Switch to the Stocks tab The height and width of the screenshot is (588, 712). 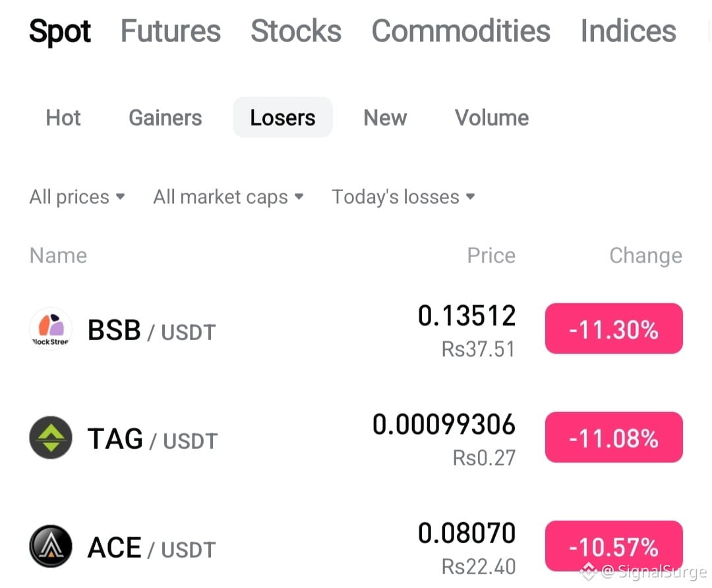click(x=296, y=31)
